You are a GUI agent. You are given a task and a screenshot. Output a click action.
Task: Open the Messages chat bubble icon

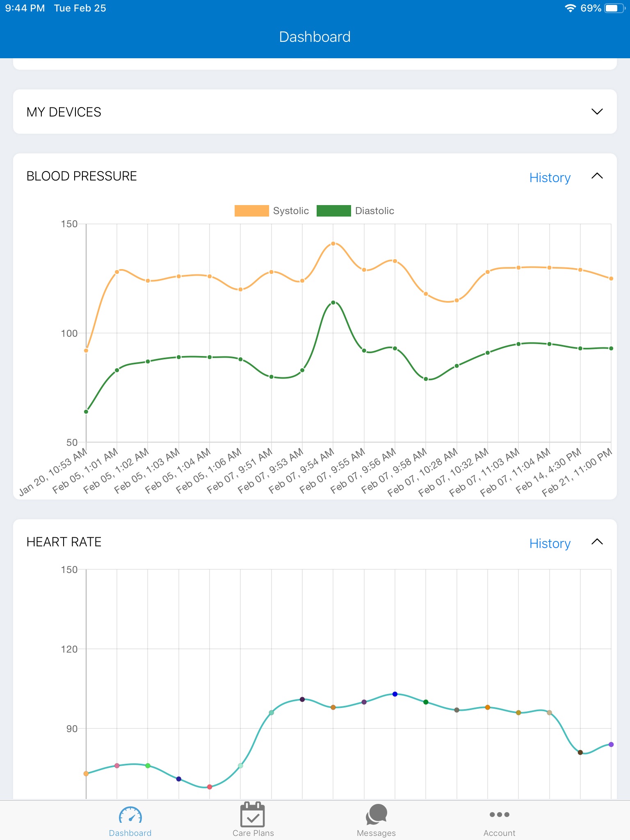377,814
